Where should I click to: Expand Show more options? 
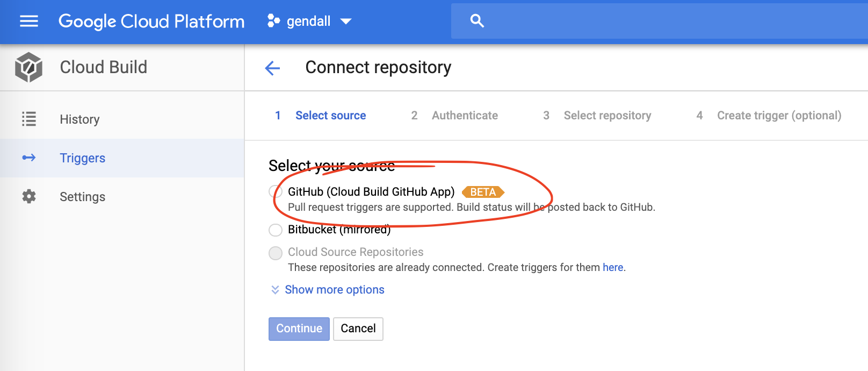[334, 290]
